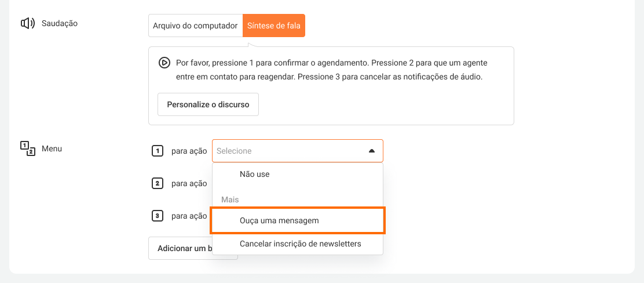Collapse the dropdown using the caret arrow
The width and height of the screenshot is (644, 283).
[372, 151]
